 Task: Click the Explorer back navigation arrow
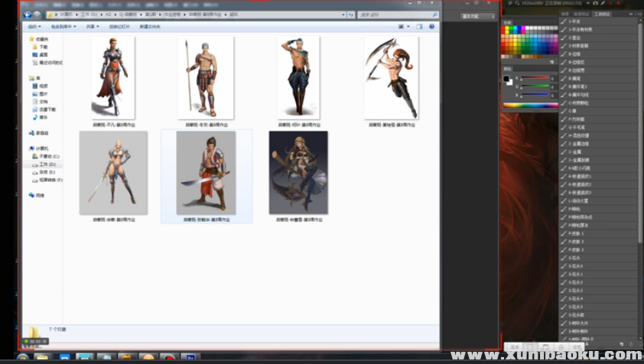(x=27, y=15)
